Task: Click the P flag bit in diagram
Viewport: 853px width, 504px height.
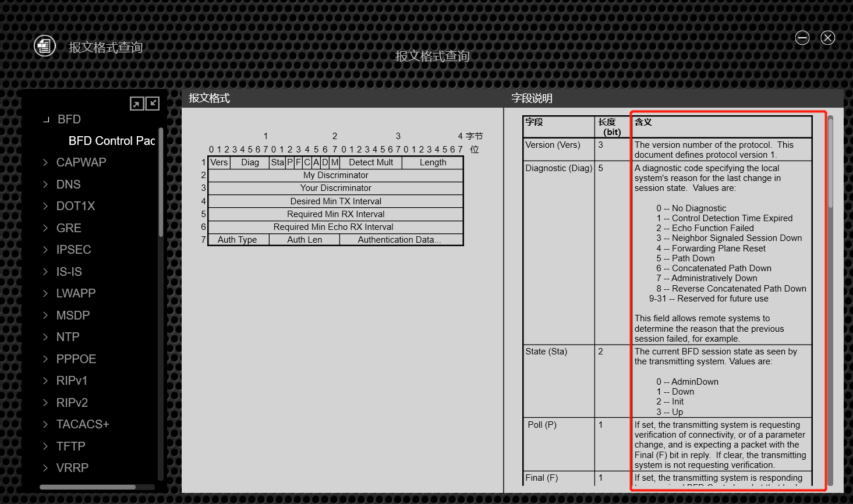Action: pyautogui.click(x=290, y=162)
